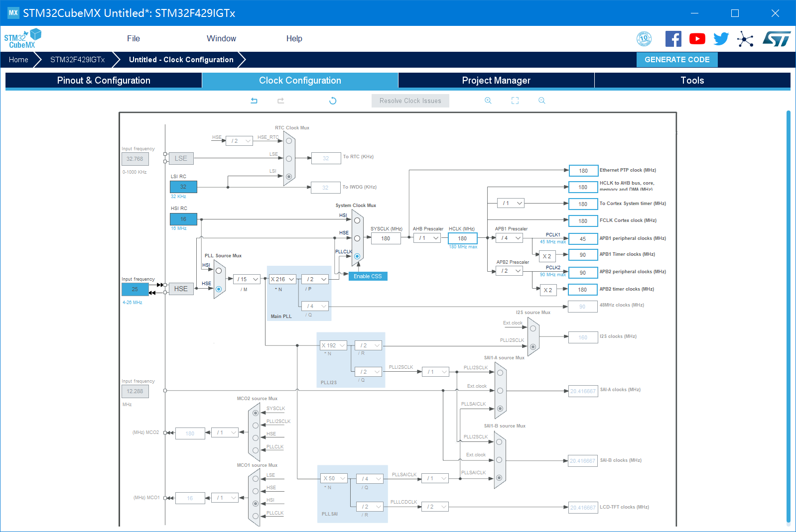Go to Home breadcrumb
Image resolution: width=796 pixels, height=532 pixels.
click(18, 60)
